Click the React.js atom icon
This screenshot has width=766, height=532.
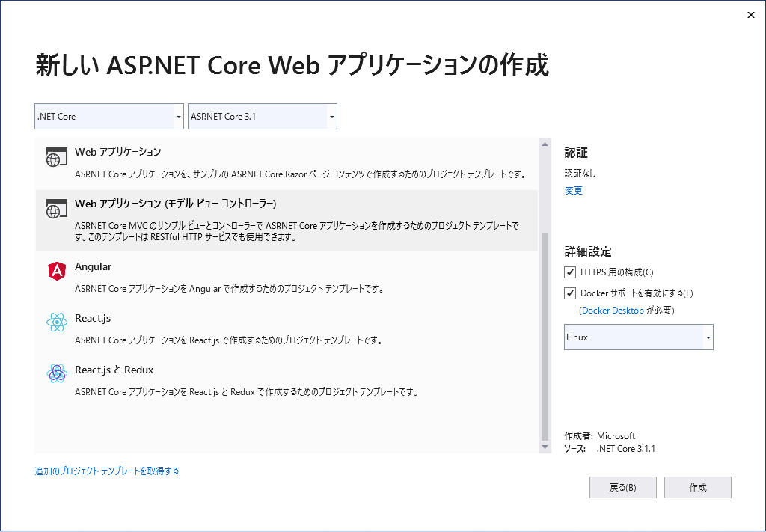pos(57,322)
